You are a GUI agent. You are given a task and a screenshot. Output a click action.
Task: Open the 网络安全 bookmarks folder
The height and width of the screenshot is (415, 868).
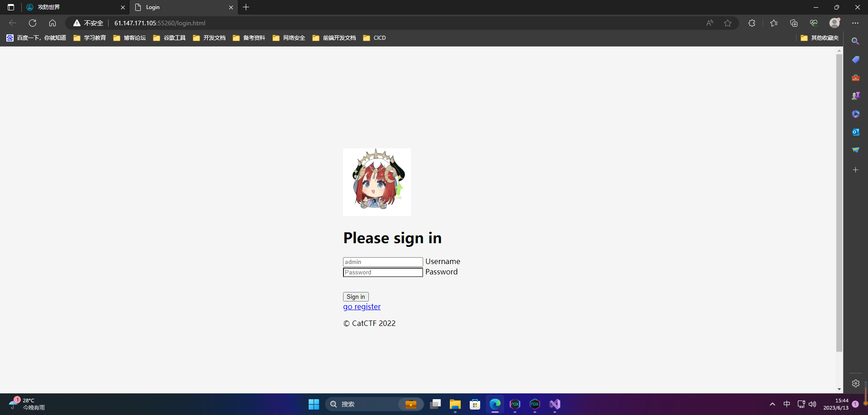(x=289, y=38)
